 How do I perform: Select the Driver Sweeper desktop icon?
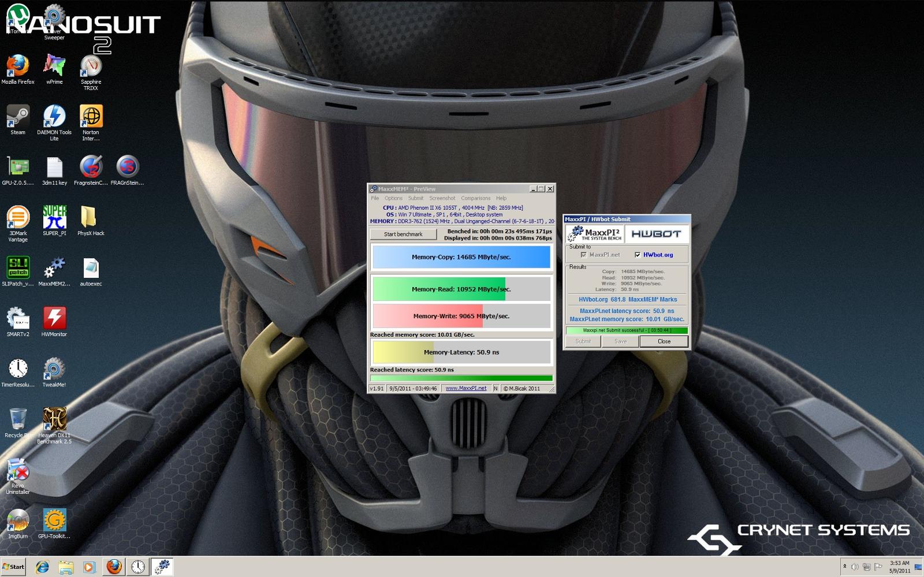[x=54, y=22]
